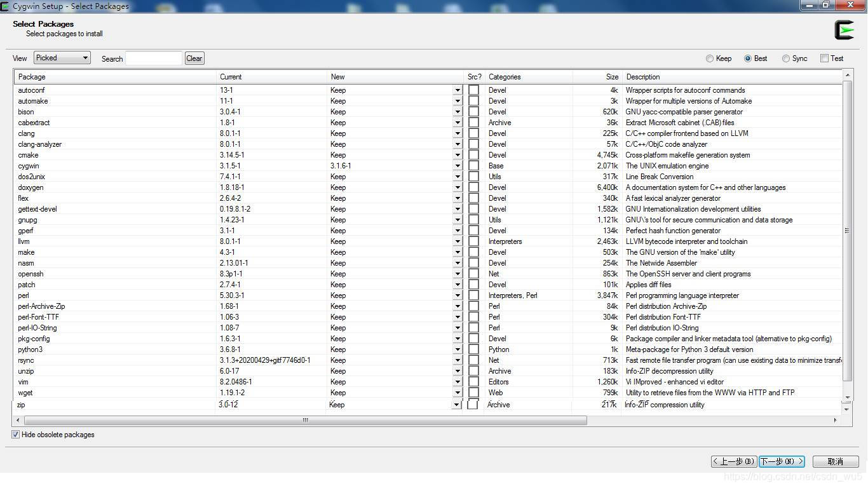Open version dropdown for rsync

pyautogui.click(x=458, y=360)
